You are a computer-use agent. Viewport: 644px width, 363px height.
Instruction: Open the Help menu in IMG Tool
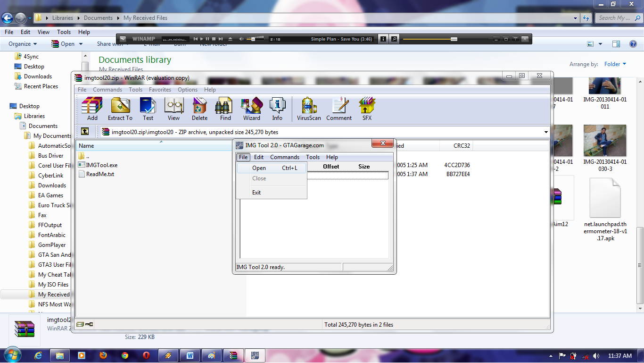click(332, 157)
